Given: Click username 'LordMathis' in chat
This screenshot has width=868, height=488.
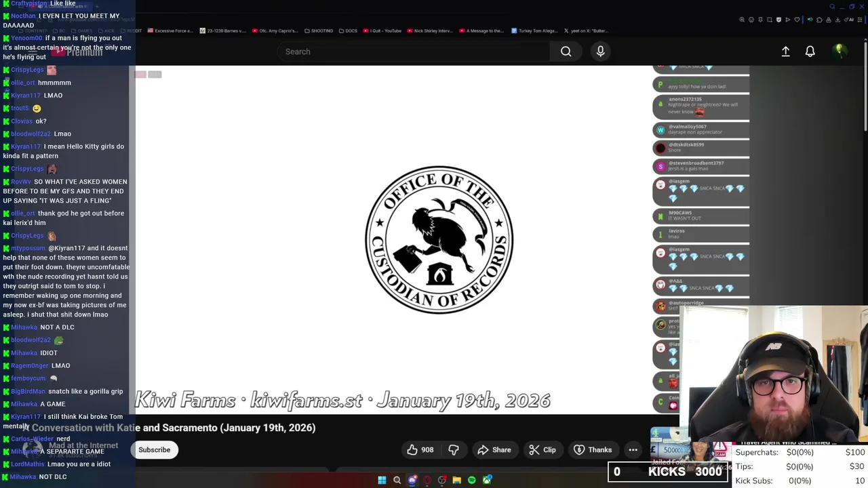Looking at the screenshot, I should 28,464.
